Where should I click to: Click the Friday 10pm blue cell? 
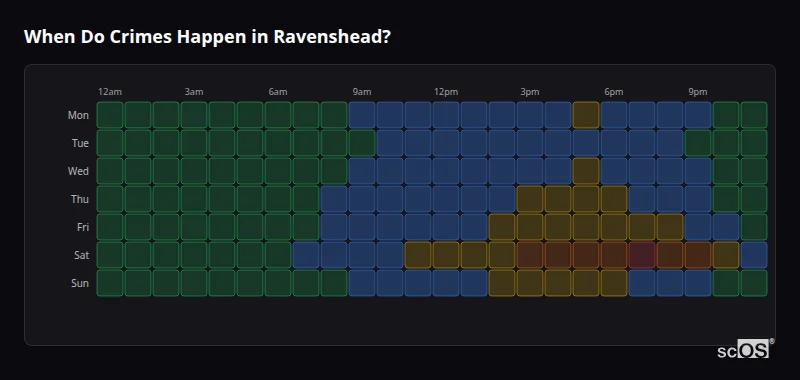coord(726,227)
